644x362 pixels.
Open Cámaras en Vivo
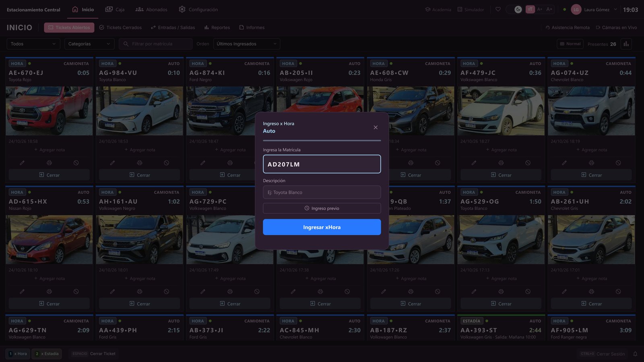point(616,28)
